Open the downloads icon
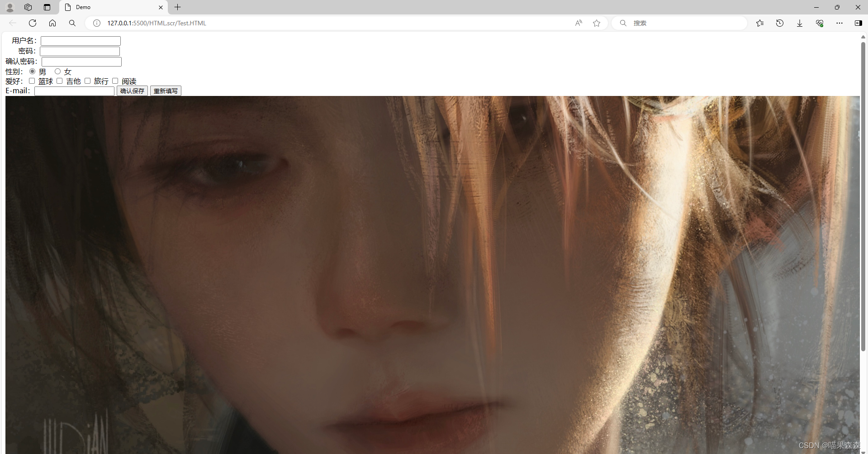The height and width of the screenshot is (454, 868). 800,23
